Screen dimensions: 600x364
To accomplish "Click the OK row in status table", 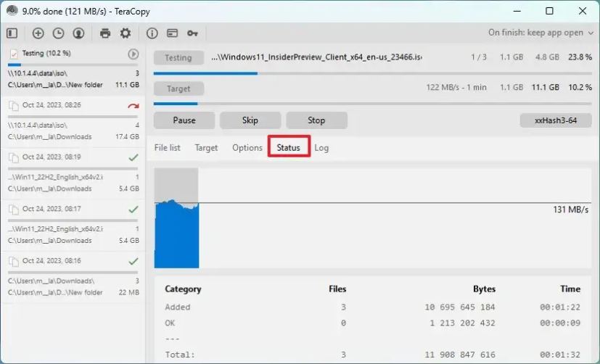I will click(372, 323).
